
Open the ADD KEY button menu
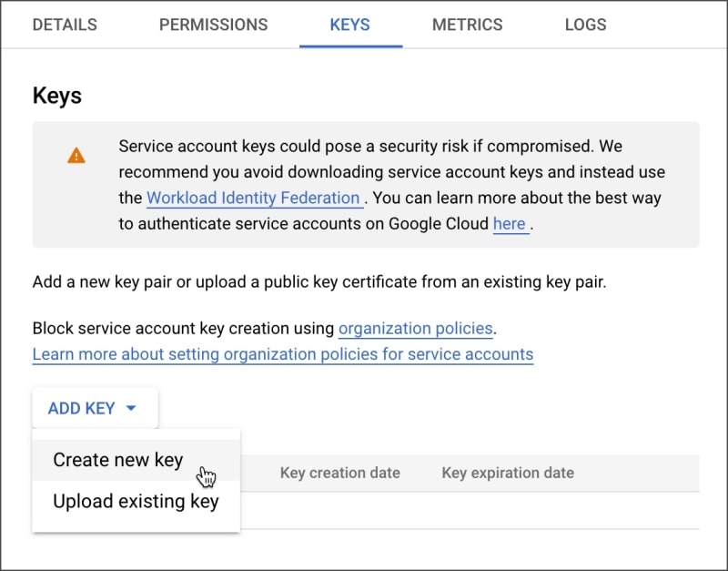[82, 409]
